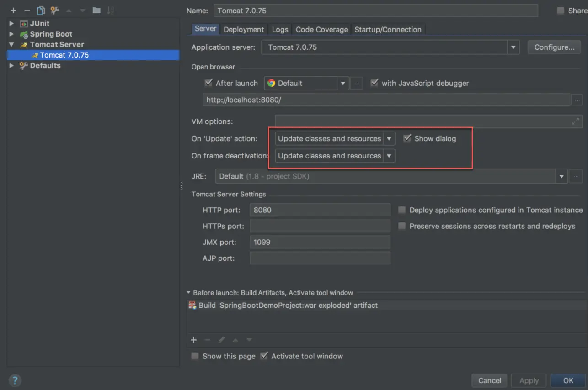588x390 pixels.
Task: Open ellipsis button beside the localhost URL
Action: 577,100
